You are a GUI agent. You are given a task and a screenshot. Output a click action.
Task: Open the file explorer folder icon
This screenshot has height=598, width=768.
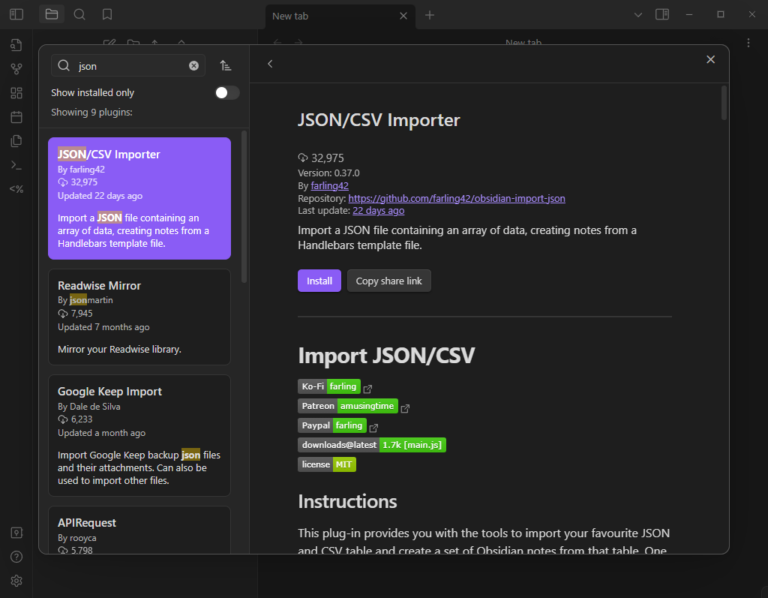(x=51, y=14)
